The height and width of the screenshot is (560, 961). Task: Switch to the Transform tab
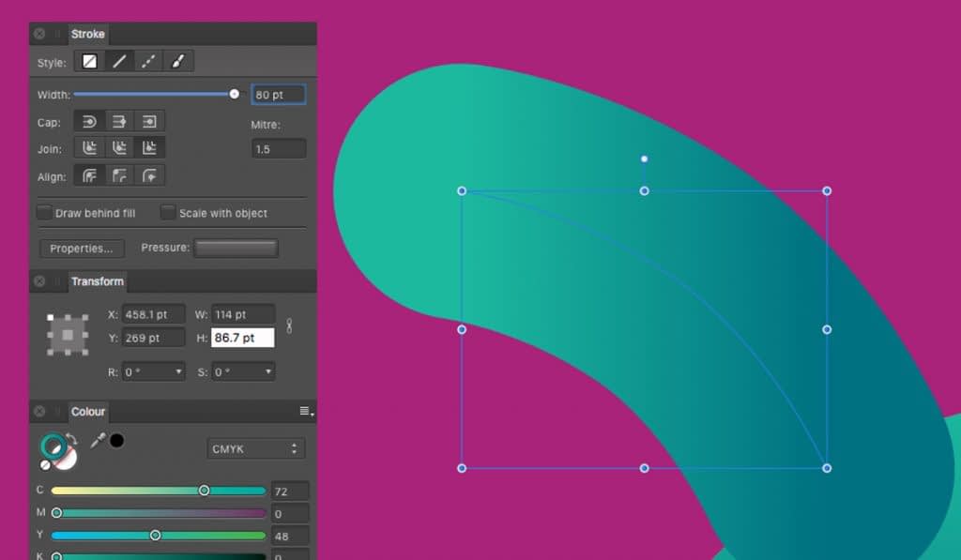[x=98, y=281]
